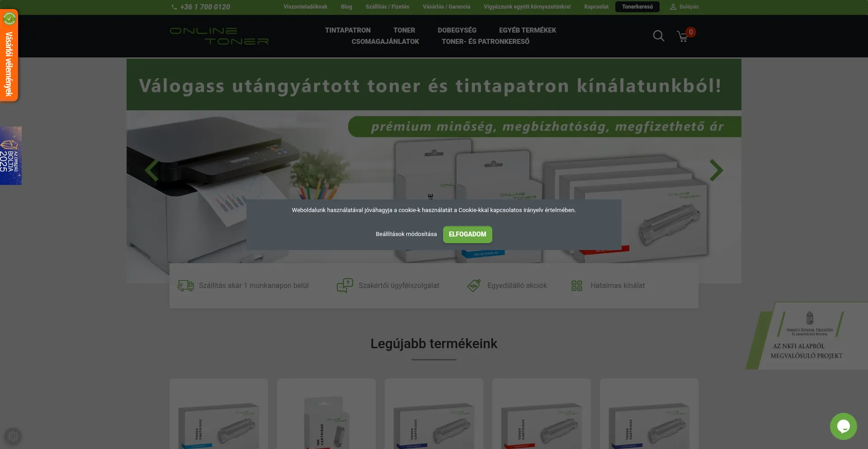Click the Tonerkereső button
Viewport: 868px width, 449px height.
(x=637, y=7)
